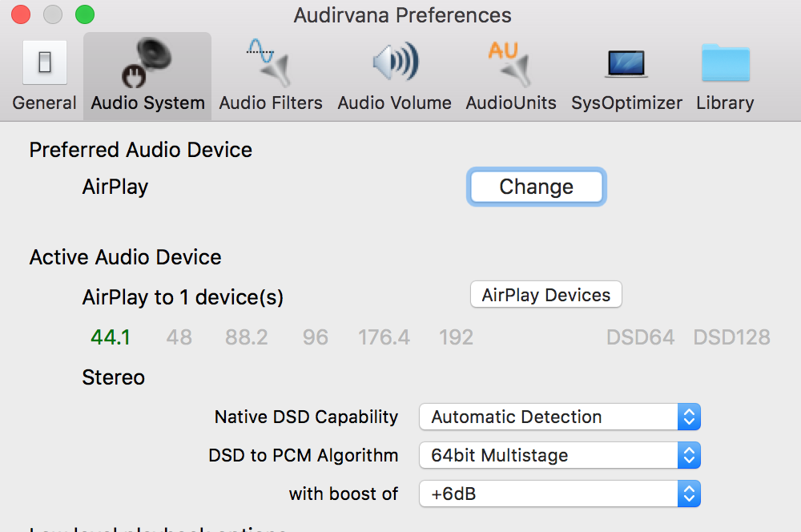801x532 pixels.
Task: Select the Audio System speaker icon
Action: tap(147, 63)
